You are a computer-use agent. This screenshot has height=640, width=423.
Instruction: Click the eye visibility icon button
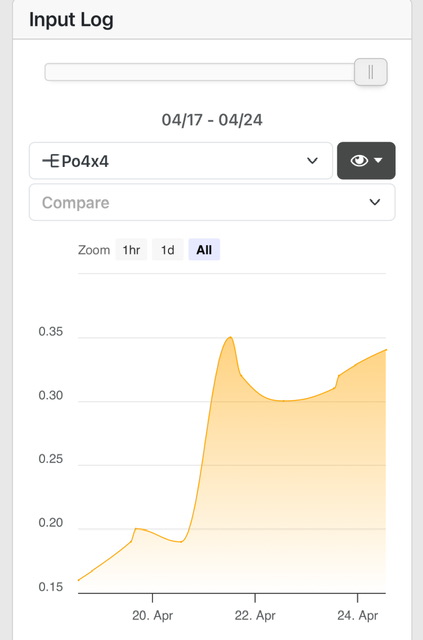coord(359,160)
